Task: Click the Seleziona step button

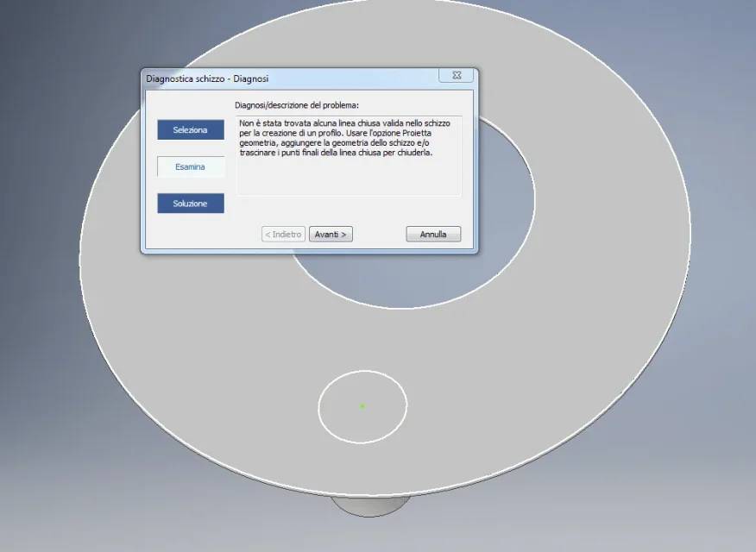Action: [191, 130]
